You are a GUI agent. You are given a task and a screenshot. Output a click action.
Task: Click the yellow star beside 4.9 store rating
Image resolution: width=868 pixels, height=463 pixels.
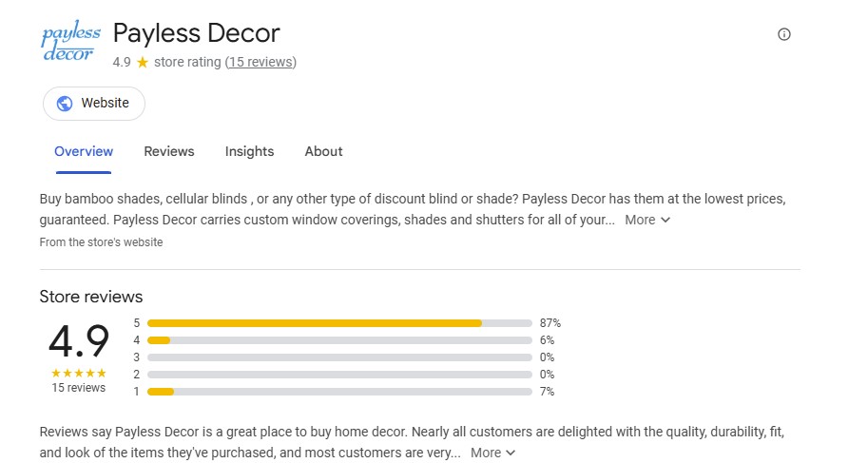(x=143, y=62)
